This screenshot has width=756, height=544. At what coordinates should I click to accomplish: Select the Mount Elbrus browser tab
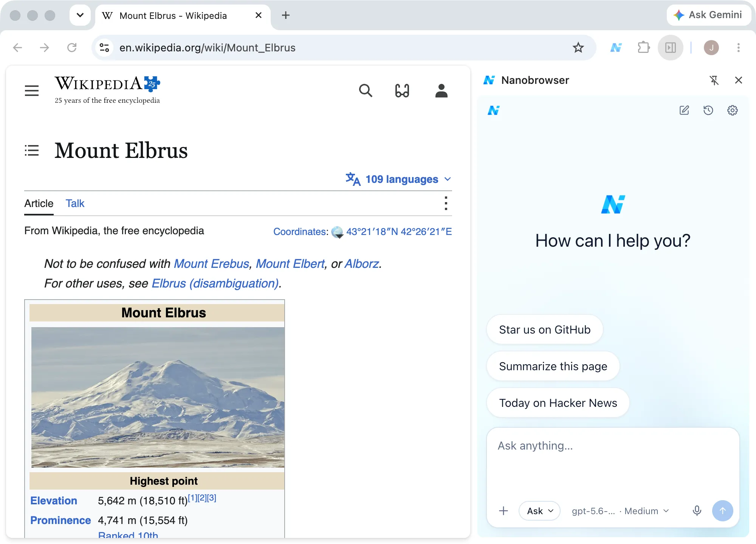[x=183, y=16]
